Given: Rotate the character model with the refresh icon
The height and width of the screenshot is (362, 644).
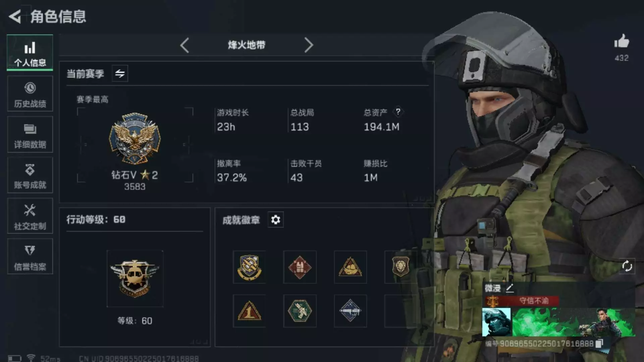Looking at the screenshot, I should pyautogui.click(x=627, y=266).
